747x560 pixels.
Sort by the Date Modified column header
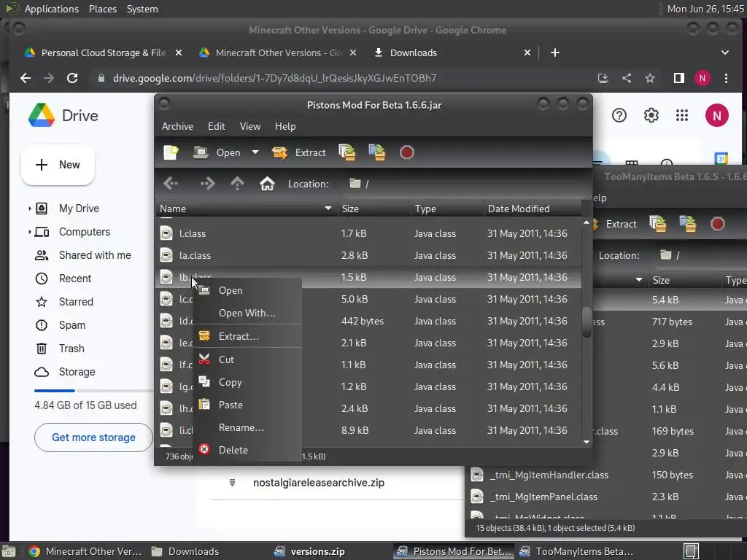coord(533,209)
